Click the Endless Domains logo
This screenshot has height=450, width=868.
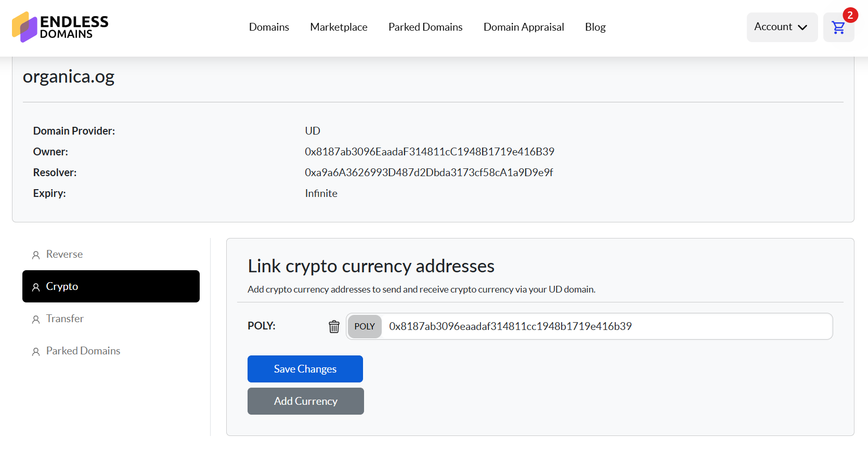coord(60,27)
